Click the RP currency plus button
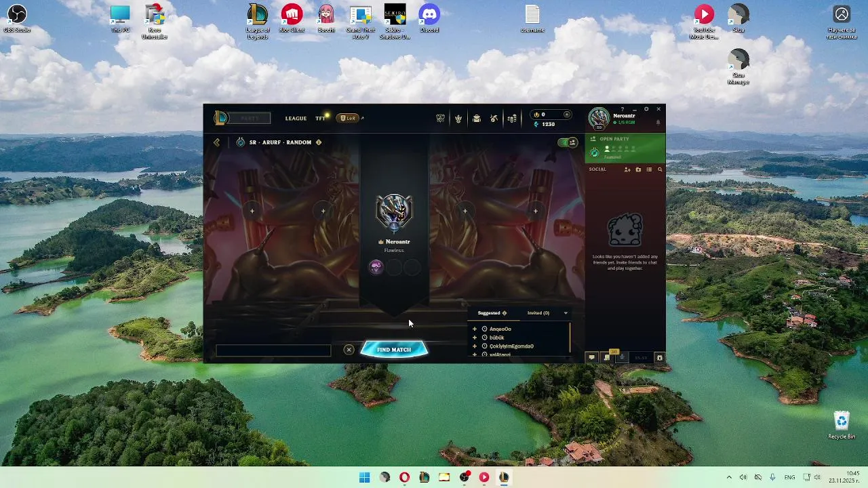 click(x=567, y=115)
